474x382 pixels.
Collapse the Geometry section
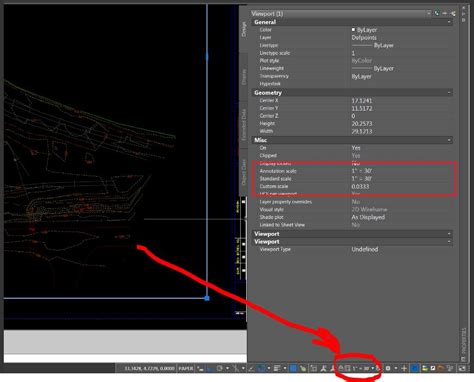coord(449,93)
